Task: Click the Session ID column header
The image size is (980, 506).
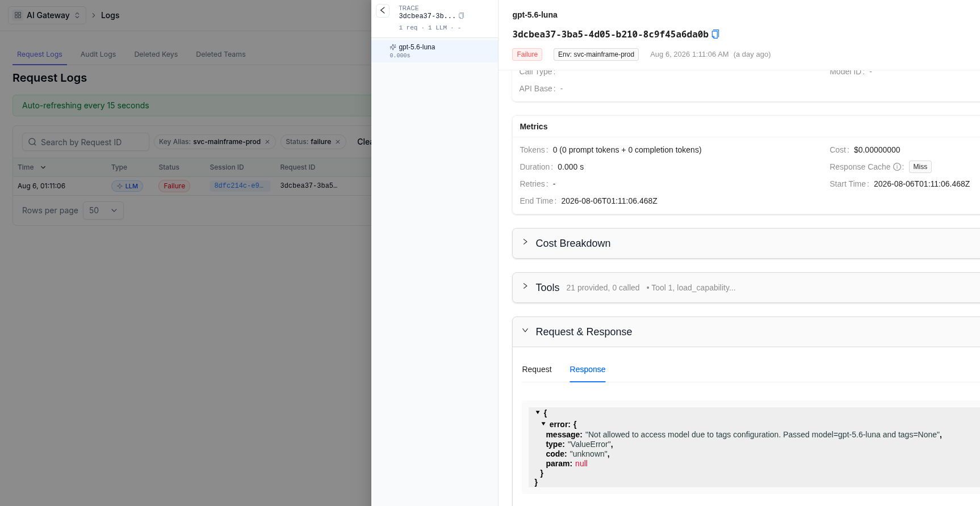Action: tap(227, 167)
